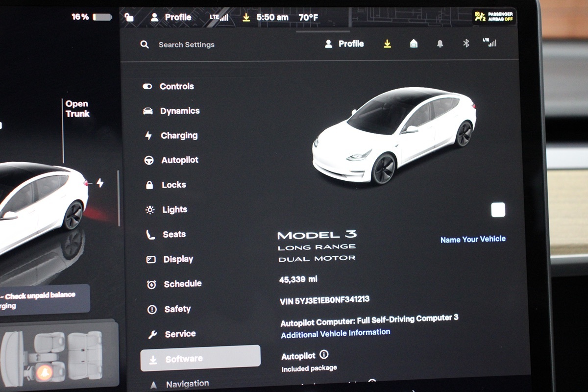Open notifications bell icon
The width and height of the screenshot is (588, 392).
pyautogui.click(x=440, y=44)
